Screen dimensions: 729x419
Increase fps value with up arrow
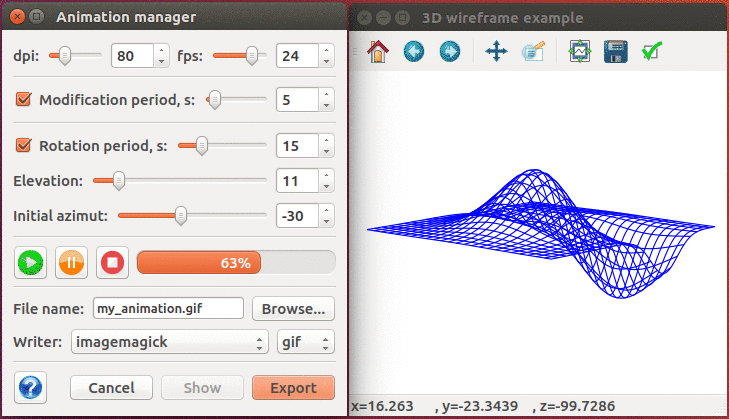point(326,50)
